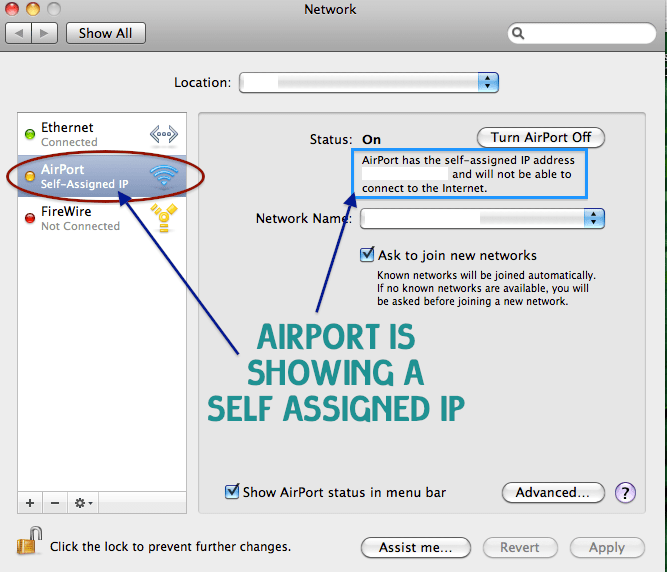This screenshot has height=572, width=667.
Task: Click the red FireWire status indicator
Action: [30, 218]
